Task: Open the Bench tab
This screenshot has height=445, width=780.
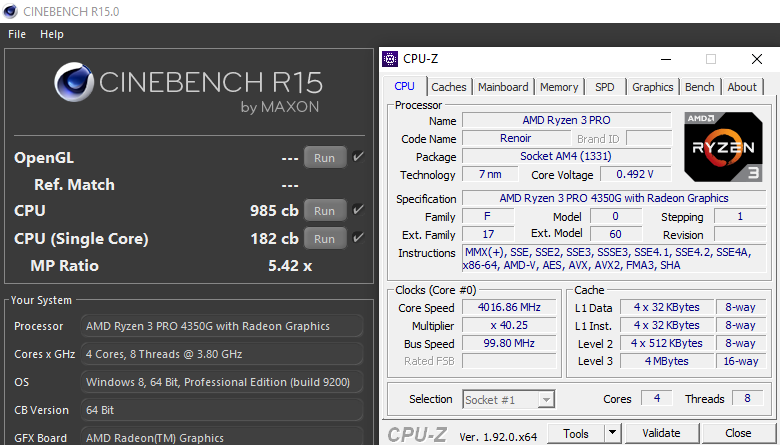Action: coord(699,87)
